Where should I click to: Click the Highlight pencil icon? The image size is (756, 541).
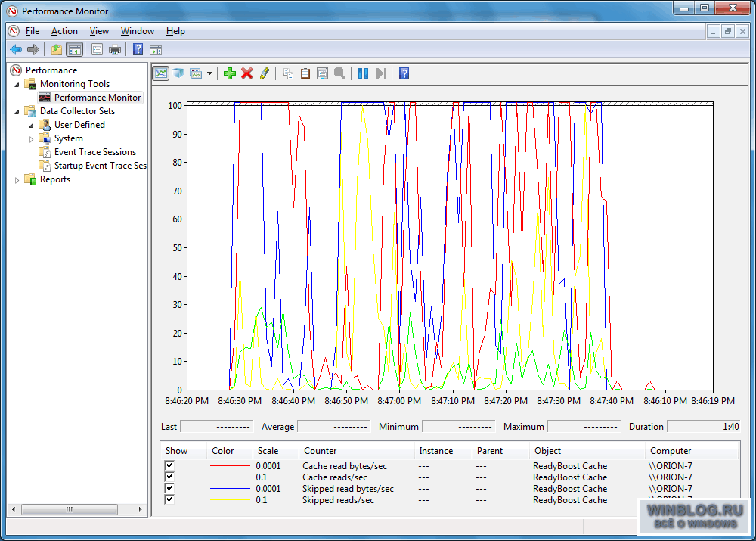(x=264, y=73)
